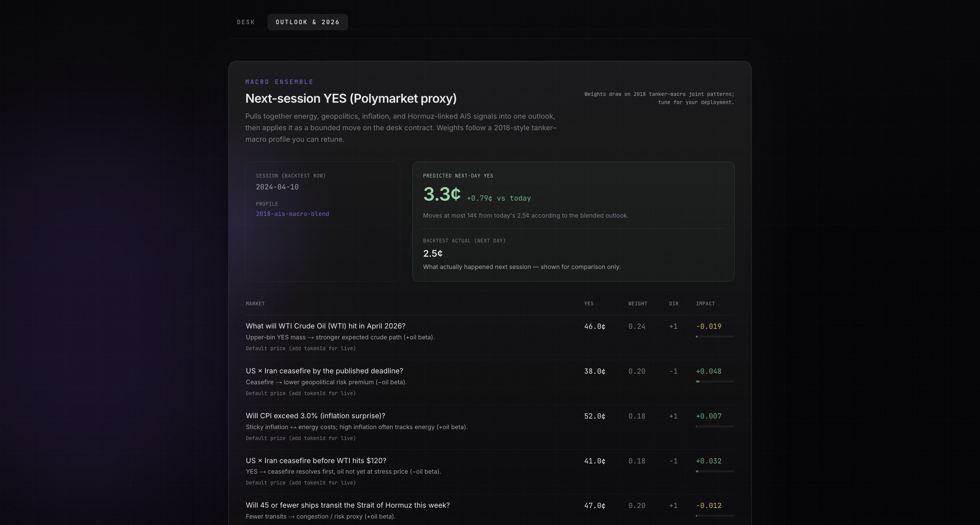Open the 2018-ais-macro-blend profile link
The image size is (980, 525).
click(292, 214)
